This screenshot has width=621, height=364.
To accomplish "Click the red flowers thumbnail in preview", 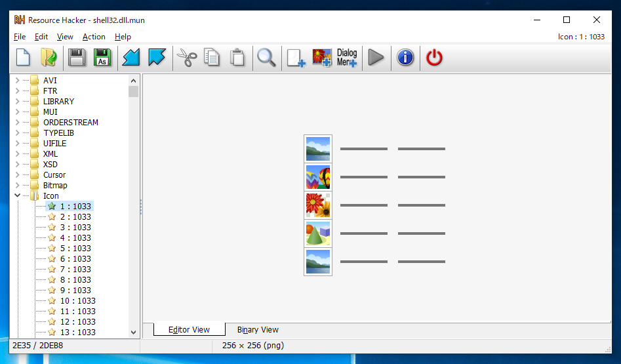I will pyautogui.click(x=318, y=205).
